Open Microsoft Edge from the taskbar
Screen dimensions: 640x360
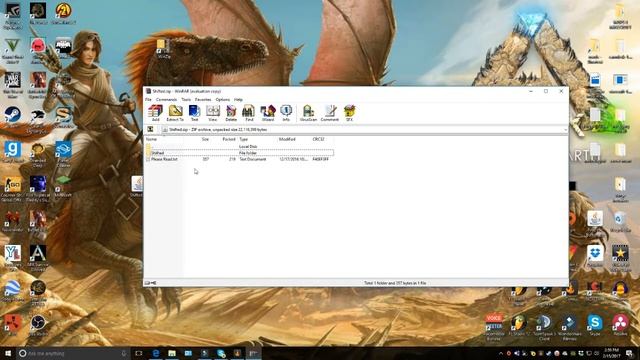156,353
